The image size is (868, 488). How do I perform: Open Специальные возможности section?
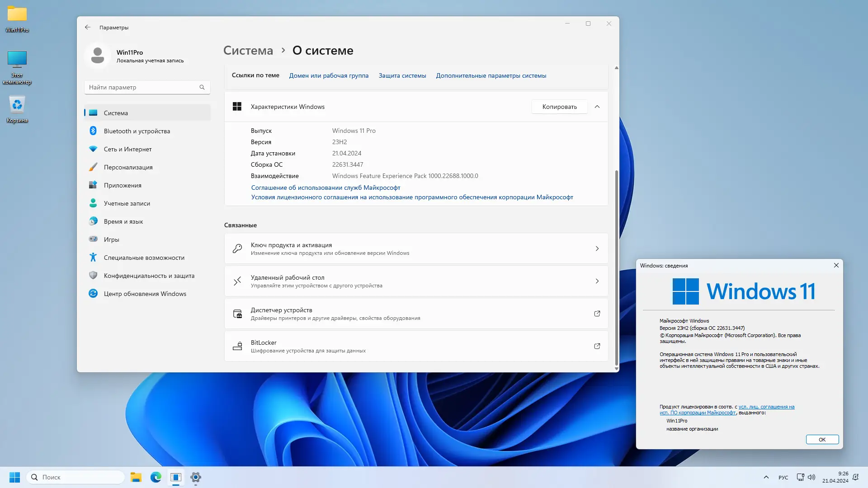click(x=144, y=258)
